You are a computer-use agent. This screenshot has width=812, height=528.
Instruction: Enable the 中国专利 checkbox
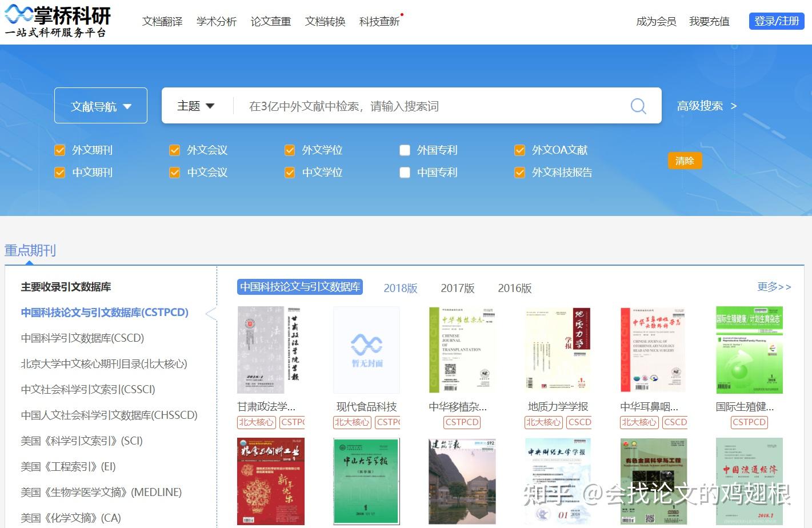[405, 173]
